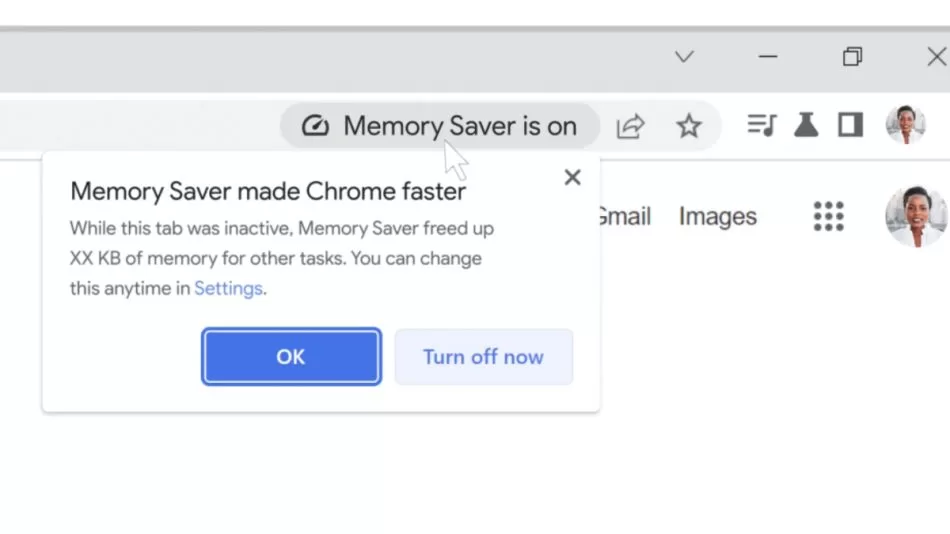Click the Chrome profile avatar in toolbar
Viewport: 950px width, 534px height.
click(x=905, y=125)
